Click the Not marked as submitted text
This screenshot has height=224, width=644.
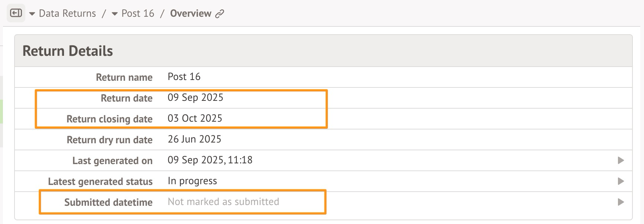223,202
